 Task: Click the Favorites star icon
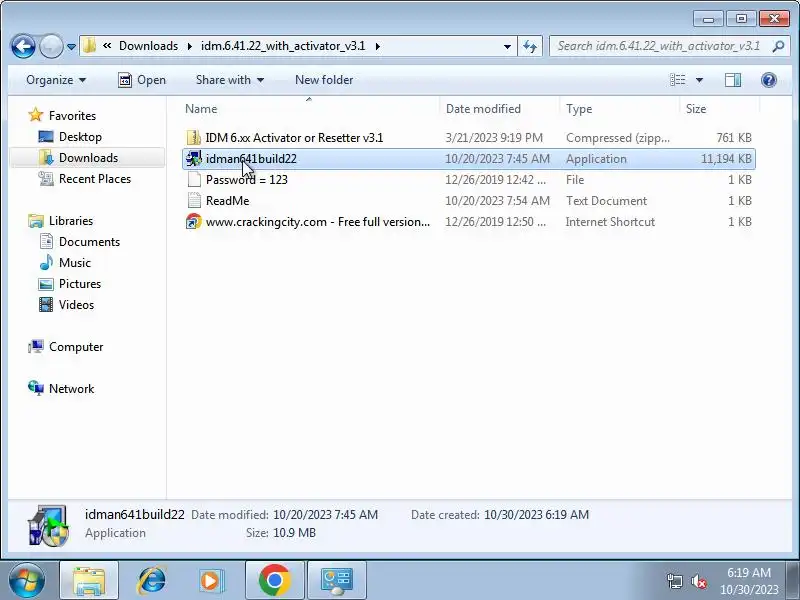click(36, 115)
